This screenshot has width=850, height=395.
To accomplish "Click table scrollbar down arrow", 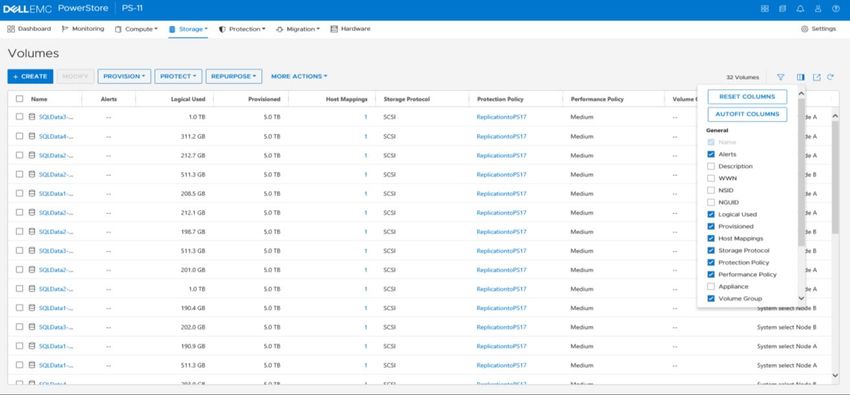I will tap(835, 375).
